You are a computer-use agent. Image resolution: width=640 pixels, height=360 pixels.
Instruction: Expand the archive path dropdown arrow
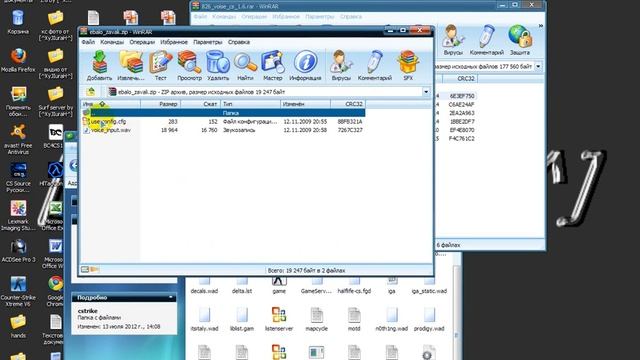coord(426,92)
